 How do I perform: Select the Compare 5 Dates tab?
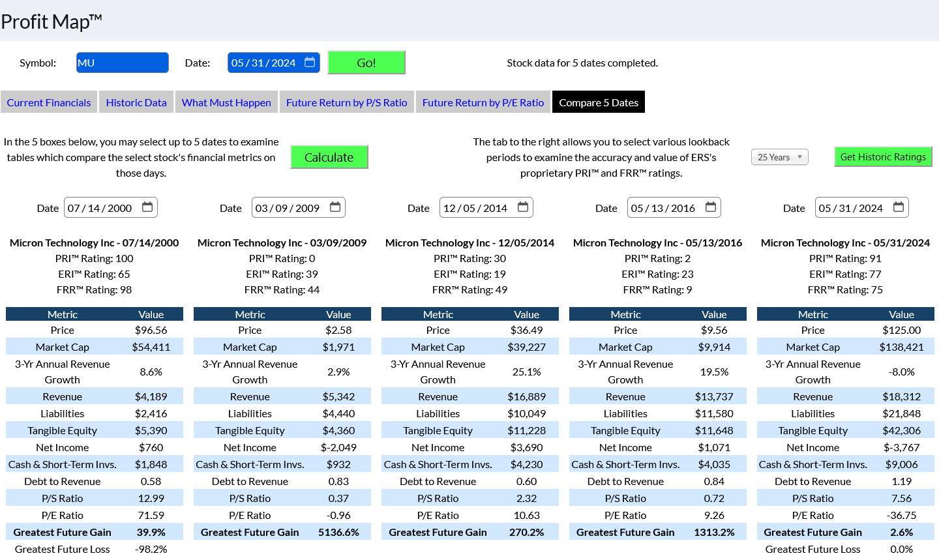pyautogui.click(x=599, y=102)
